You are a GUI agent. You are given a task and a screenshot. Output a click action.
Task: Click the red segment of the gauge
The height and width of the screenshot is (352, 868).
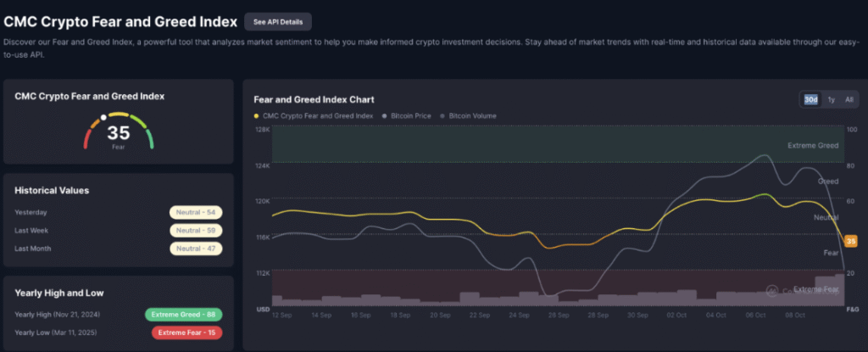pos(86,139)
